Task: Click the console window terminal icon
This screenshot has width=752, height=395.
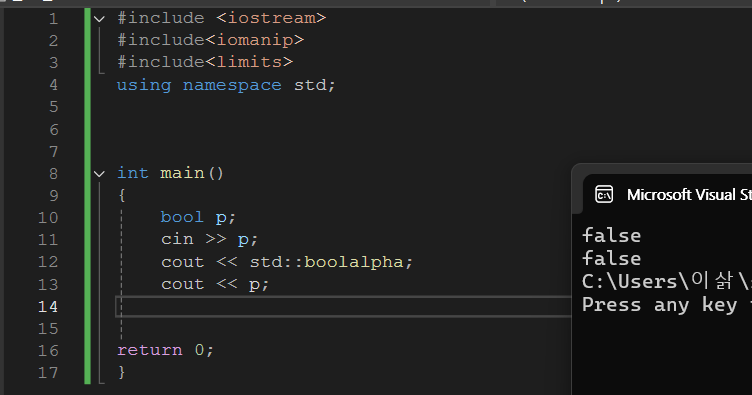Action: 604,195
